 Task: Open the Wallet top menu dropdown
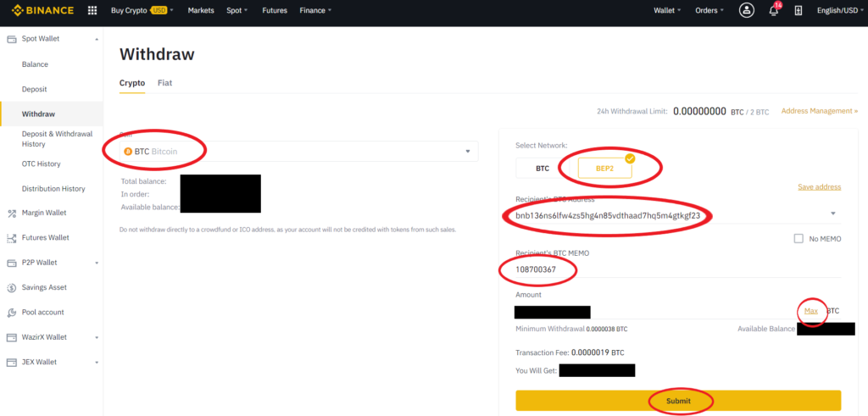click(667, 10)
